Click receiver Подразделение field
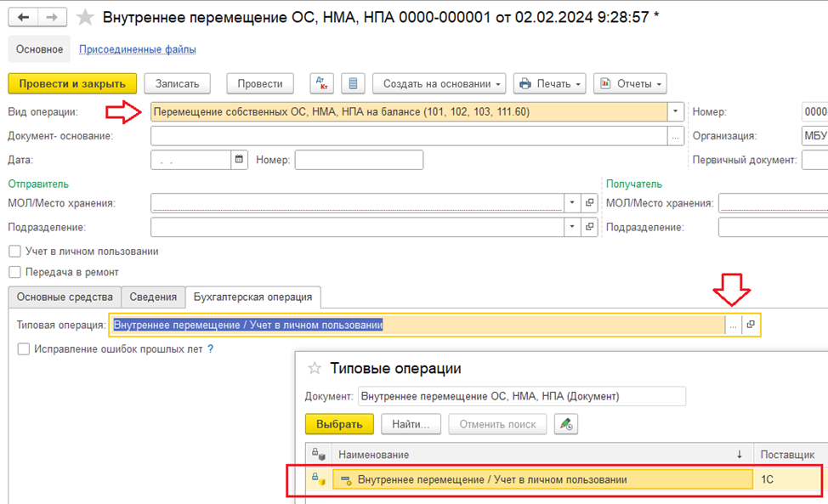This screenshot has width=828, height=504. (x=773, y=227)
